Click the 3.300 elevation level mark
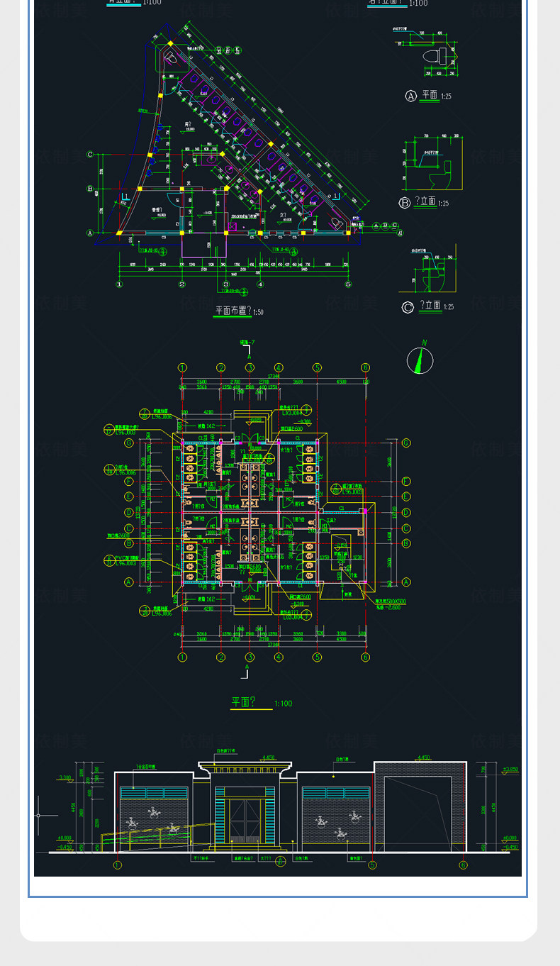Screen dimensions: 560x966 [x=64, y=778]
